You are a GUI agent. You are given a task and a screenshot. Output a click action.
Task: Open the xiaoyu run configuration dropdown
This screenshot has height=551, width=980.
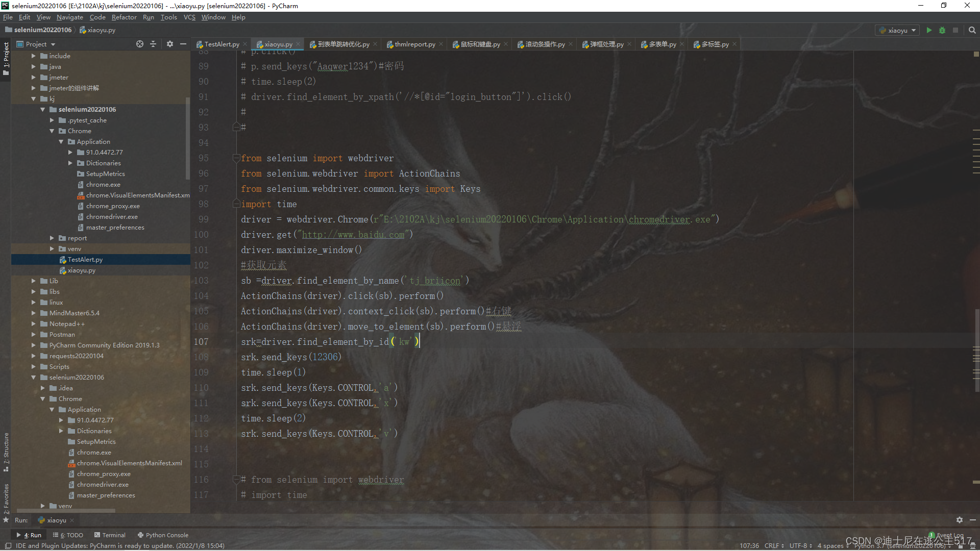pyautogui.click(x=898, y=30)
